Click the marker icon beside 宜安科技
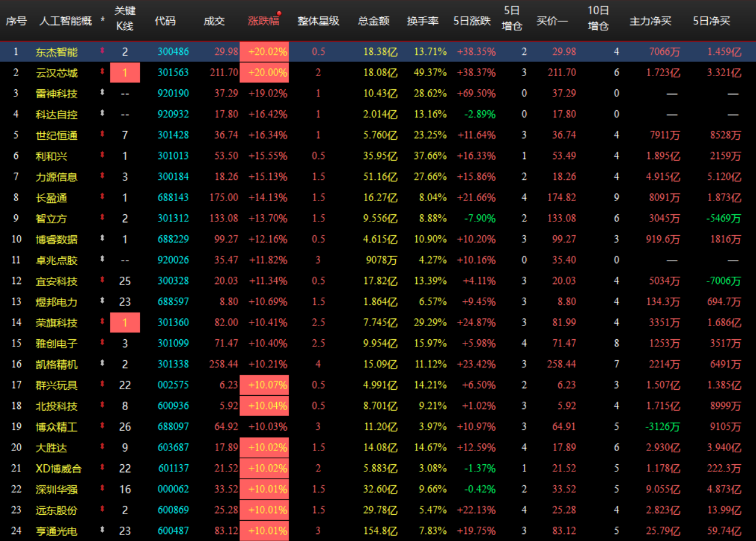756x541 pixels. tap(102, 280)
